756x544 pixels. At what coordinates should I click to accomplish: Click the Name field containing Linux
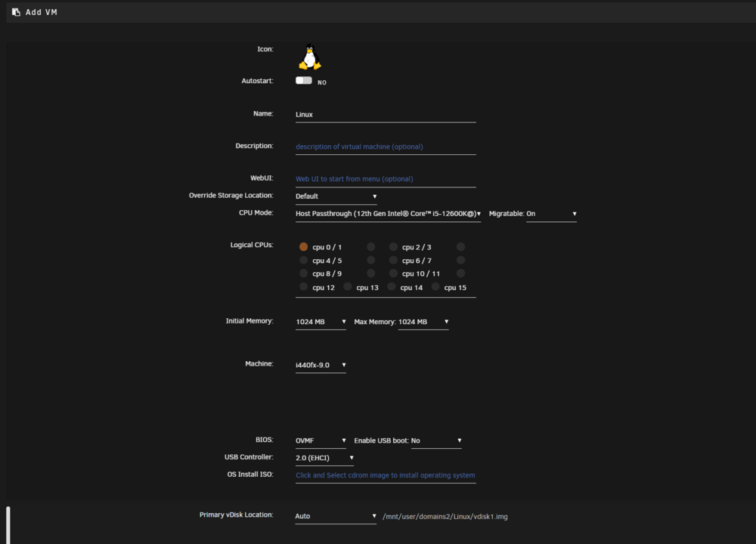tap(386, 115)
